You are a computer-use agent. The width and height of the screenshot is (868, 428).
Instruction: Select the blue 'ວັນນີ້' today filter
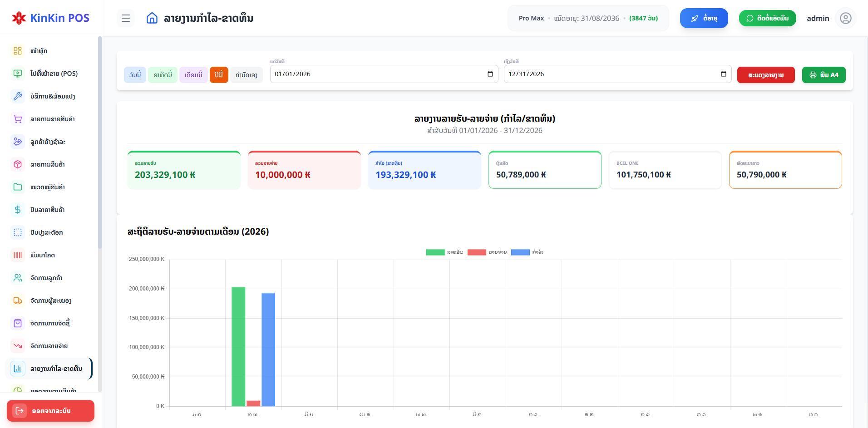[x=135, y=75]
